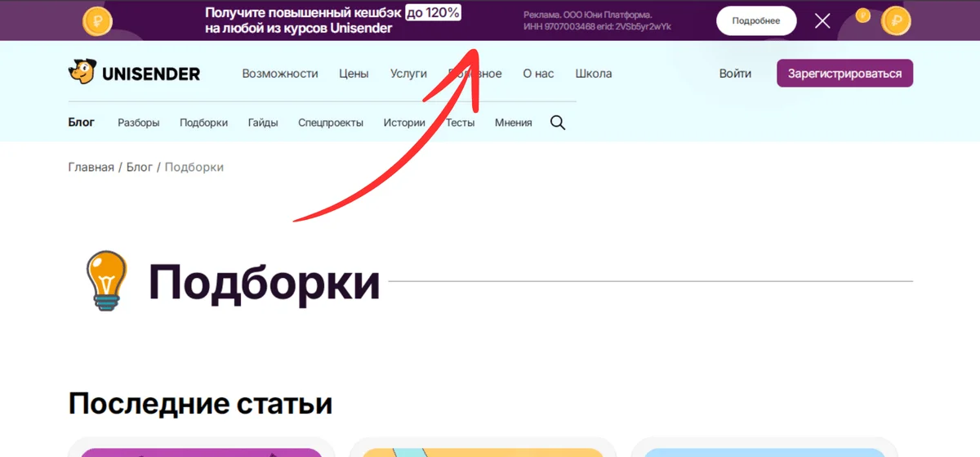
Task: Select the "Блог" section link
Action: [82, 123]
